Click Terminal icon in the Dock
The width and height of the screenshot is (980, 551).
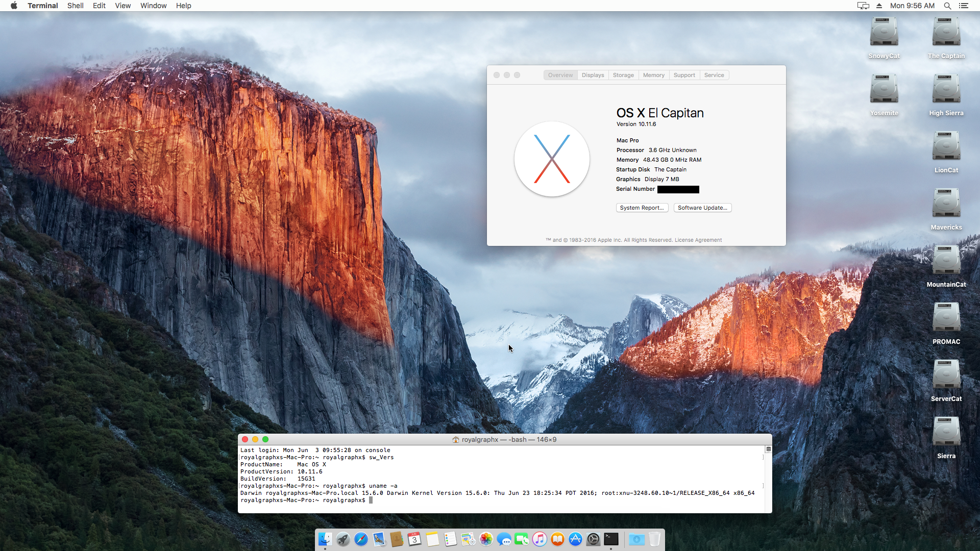coord(611,539)
